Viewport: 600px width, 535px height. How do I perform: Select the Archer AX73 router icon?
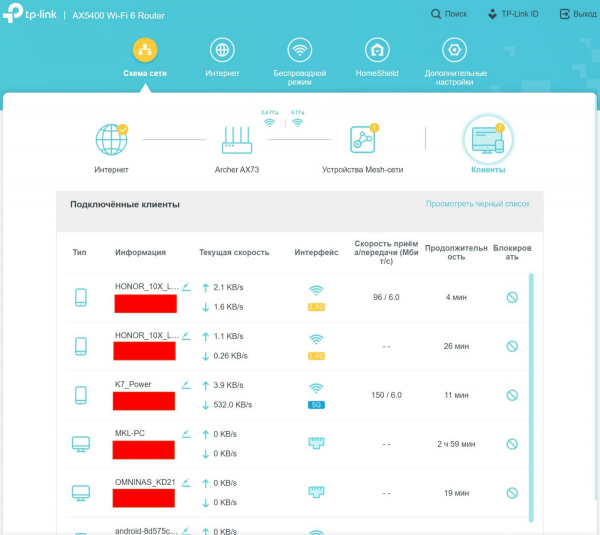(x=236, y=140)
